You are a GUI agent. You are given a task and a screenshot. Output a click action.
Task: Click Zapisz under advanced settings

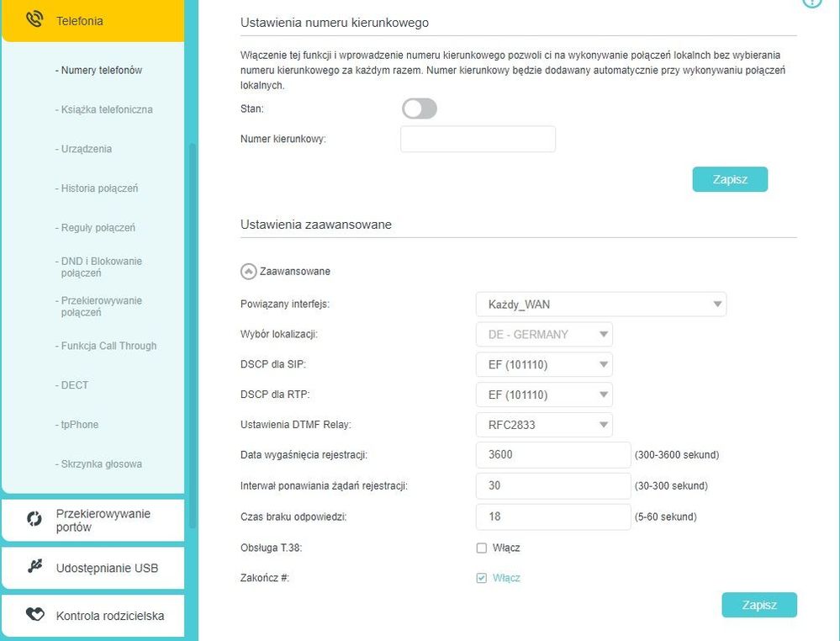(758, 605)
